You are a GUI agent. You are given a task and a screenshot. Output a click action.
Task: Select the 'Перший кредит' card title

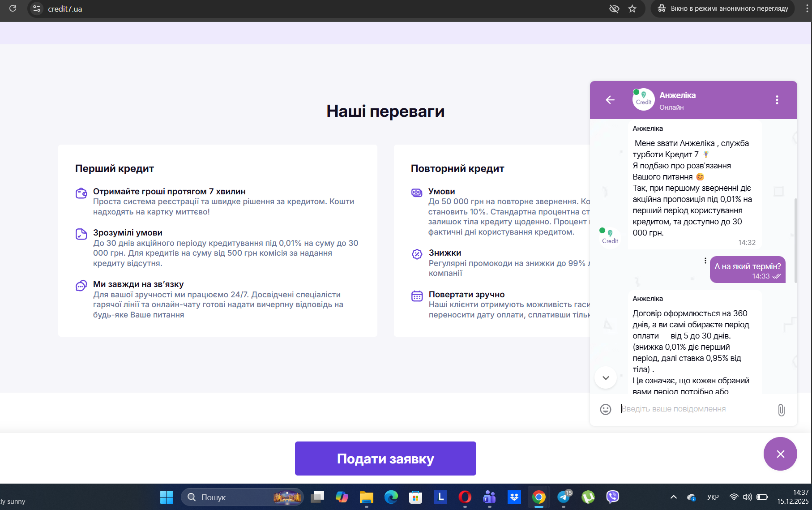[x=115, y=168]
